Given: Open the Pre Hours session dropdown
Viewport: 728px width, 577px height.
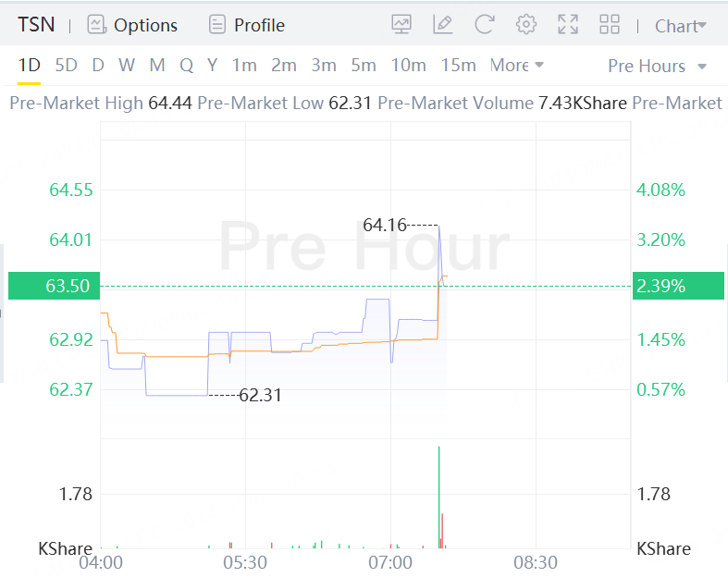Looking at the screenshot, I should tap(657, 67).
